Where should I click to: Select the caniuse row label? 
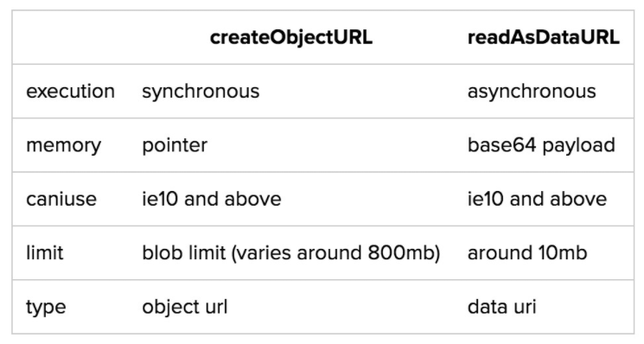pos(61,199)
